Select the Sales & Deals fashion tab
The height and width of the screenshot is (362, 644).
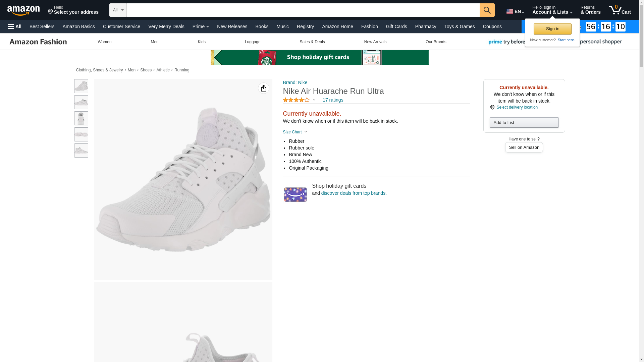pos(312,42)
